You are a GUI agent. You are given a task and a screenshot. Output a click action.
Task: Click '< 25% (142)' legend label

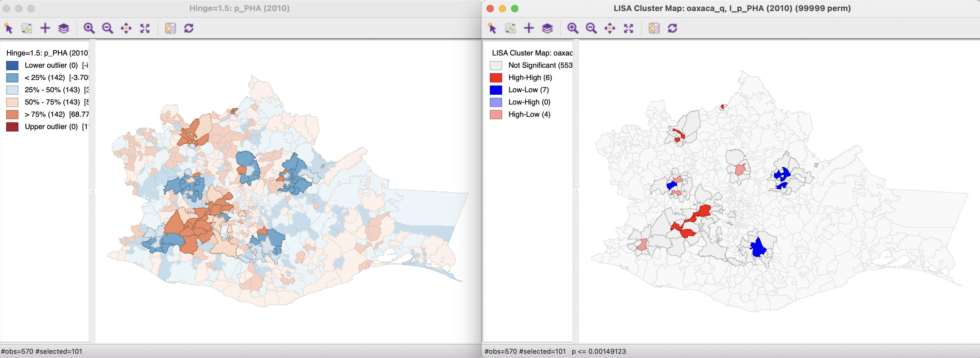[x=45, y=78]
